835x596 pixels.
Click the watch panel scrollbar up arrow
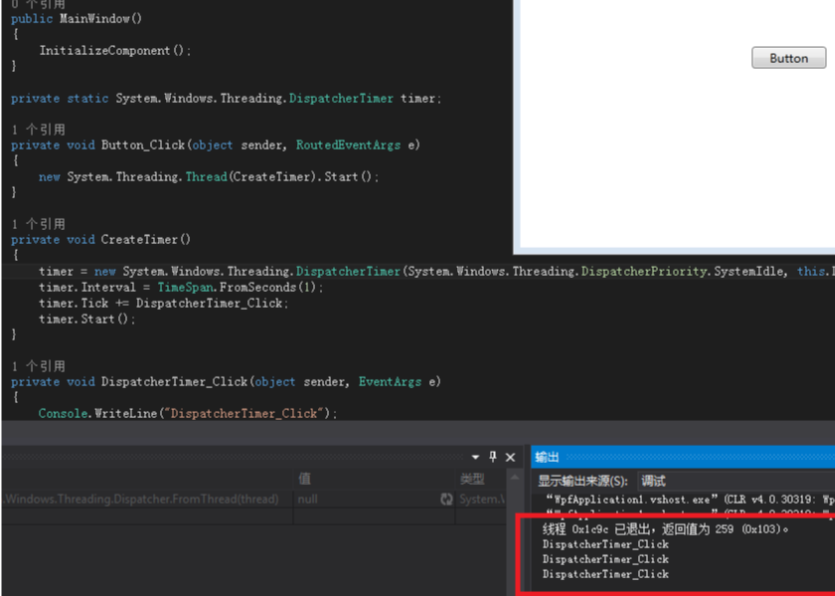tap(514, 478)
